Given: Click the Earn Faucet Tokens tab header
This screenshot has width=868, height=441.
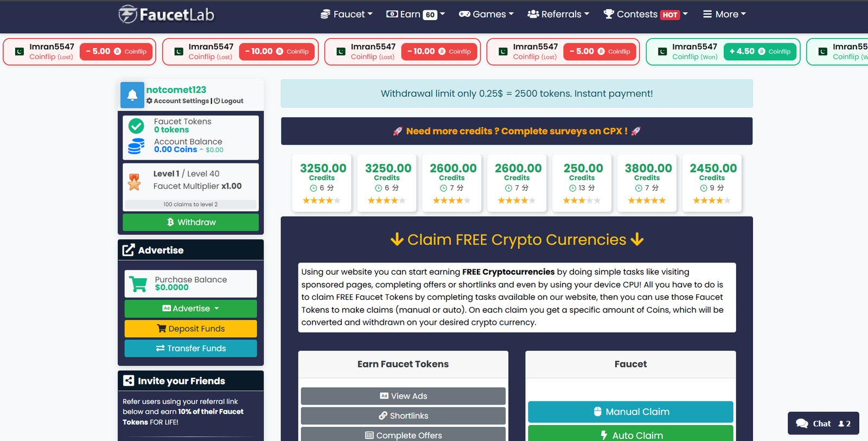Looking at the screenshot, I should pos(403,364).
